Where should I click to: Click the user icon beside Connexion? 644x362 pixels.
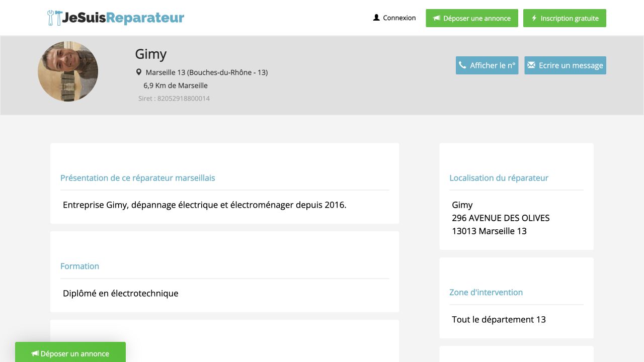376,18
